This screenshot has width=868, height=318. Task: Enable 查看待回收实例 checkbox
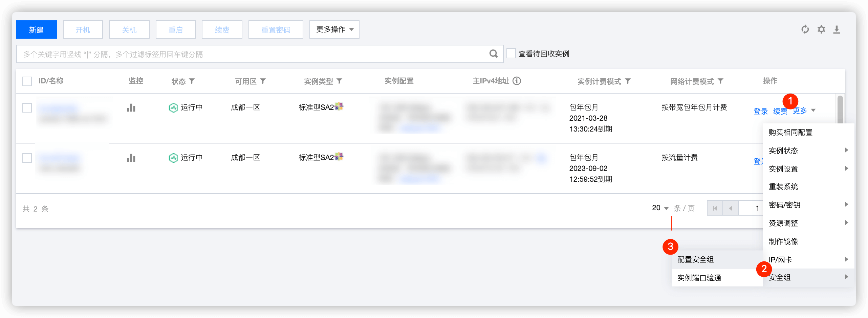tap(511, 53)
